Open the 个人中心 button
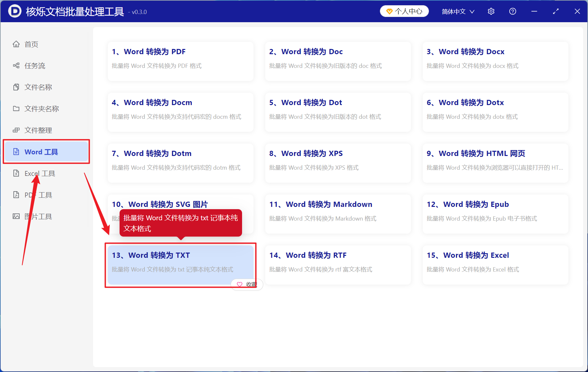The image size is (588, 372). (404, 11)
